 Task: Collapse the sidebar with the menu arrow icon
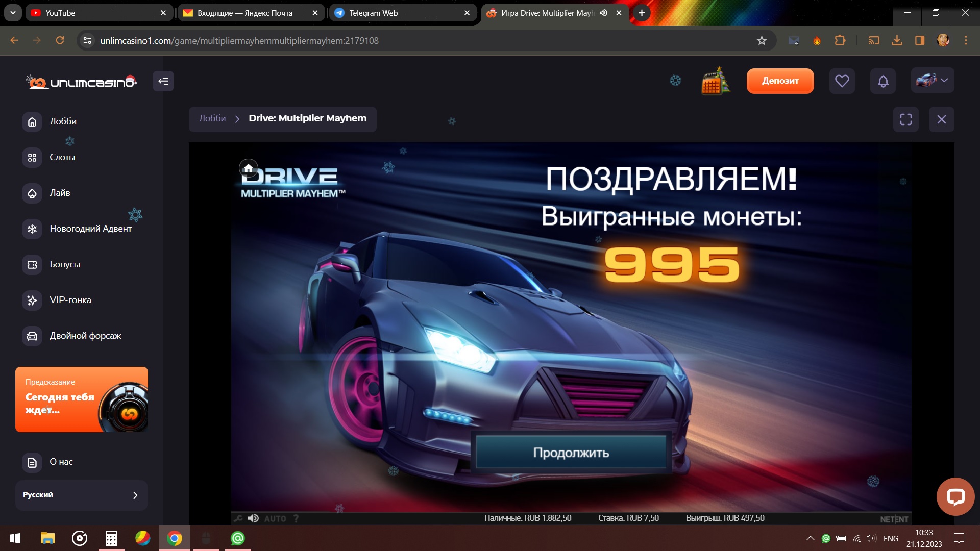[x=163, y=81]
